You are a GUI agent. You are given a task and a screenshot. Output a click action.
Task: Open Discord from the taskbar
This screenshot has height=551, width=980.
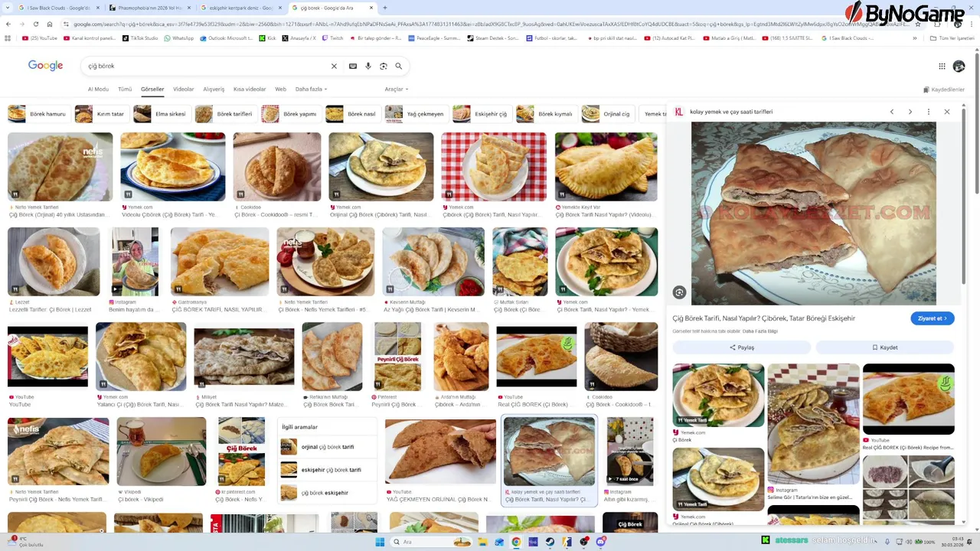[x=601, y=542]
